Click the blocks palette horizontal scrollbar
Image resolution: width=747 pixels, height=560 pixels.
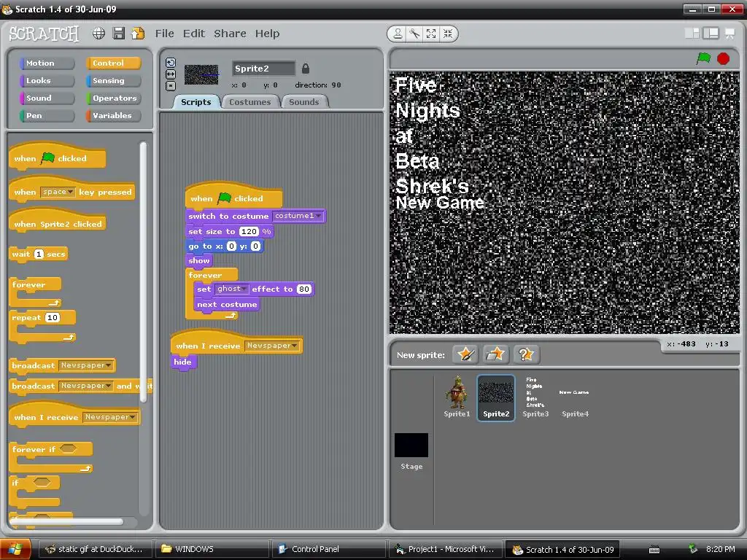click(x=66, y=521)
